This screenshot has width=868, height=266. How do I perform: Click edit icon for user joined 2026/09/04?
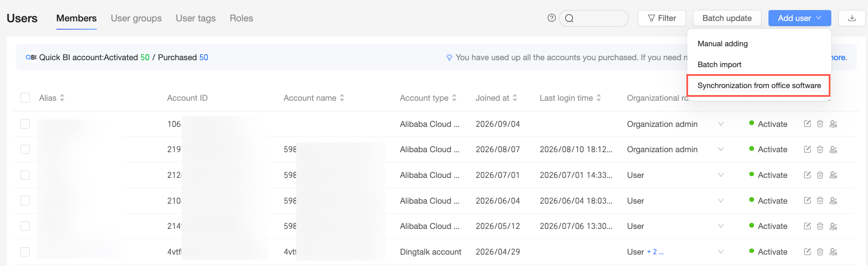point(807,124)
